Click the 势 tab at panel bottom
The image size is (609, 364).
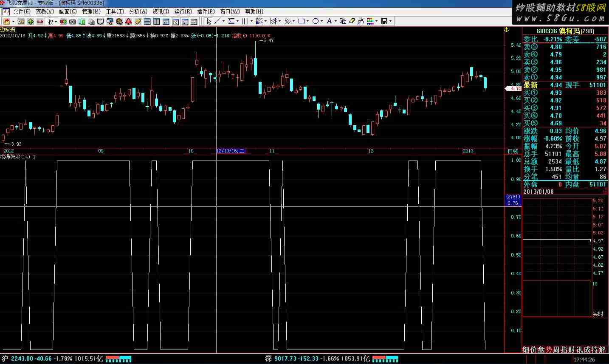549,350
